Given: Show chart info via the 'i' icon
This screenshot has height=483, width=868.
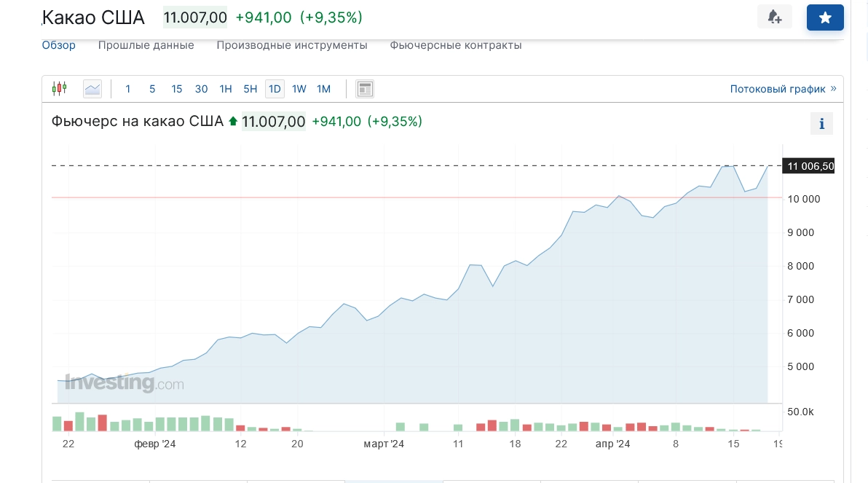Looking at the screenshot, I should click(x=821, y=124).
